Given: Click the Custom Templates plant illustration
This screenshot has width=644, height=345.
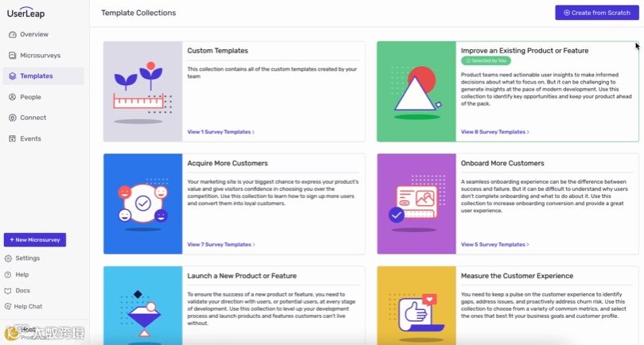Looking at the screenshot, I should pos(143,91).
